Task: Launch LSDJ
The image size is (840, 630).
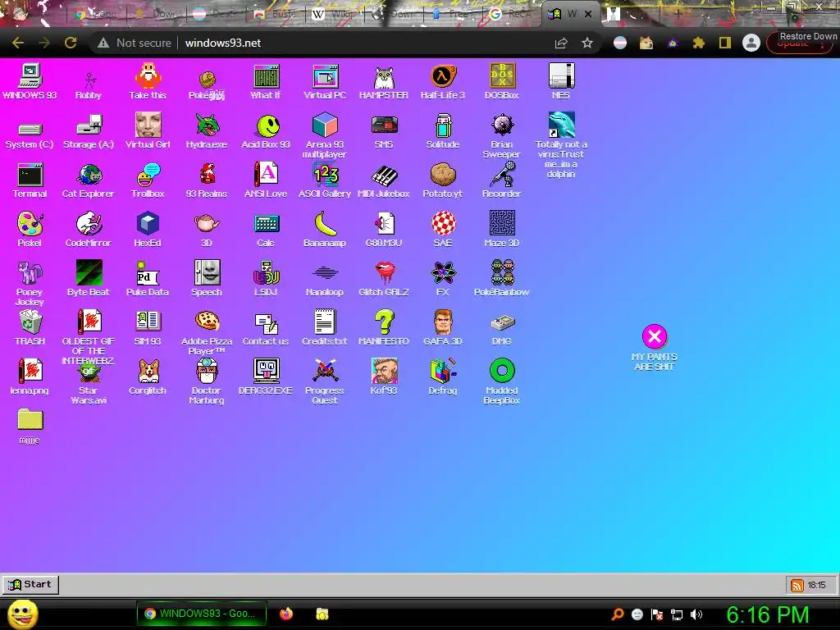Action: (x=266, y=273)
